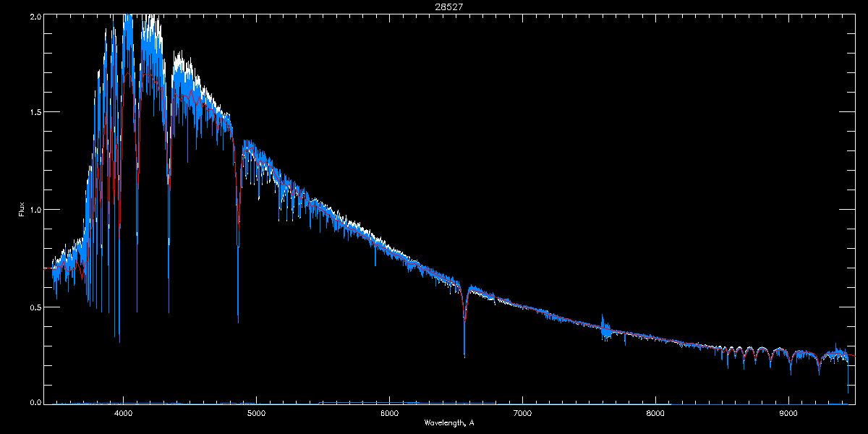The image size is (868, 434).
Task: Click the 0.5 flux tick label
Action: (x=34, y=307)
